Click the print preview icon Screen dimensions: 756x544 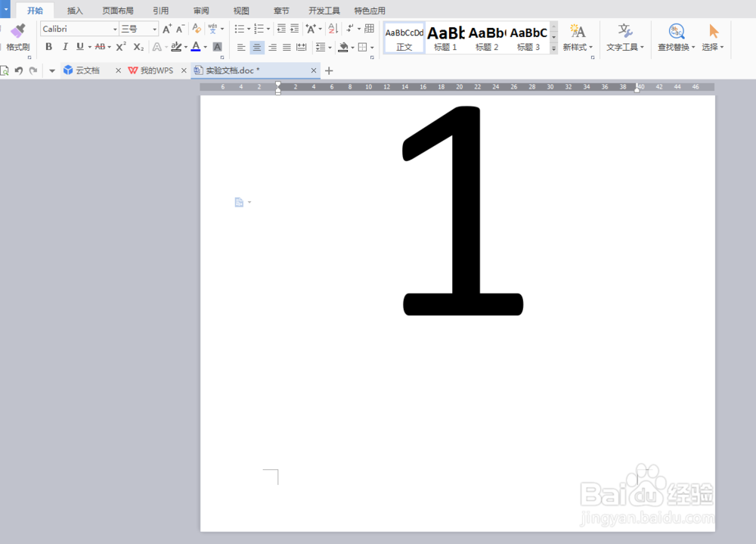click(x=5, y=71)
